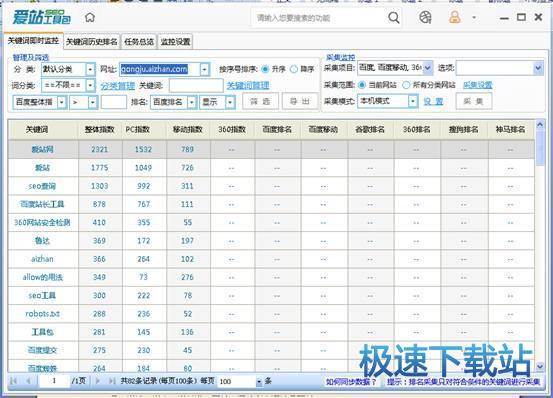Click the 百度排名 column header
Viewport: 553px width, 398px height.
277,130
